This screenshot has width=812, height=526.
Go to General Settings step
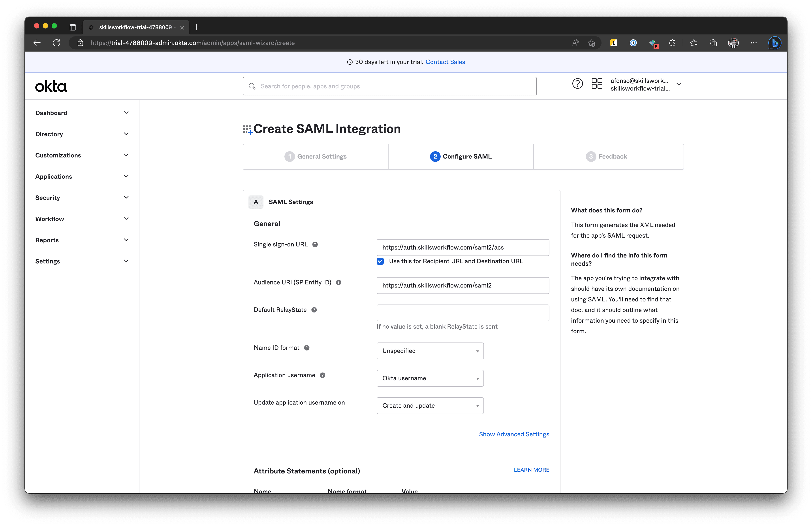pos(316,157)
